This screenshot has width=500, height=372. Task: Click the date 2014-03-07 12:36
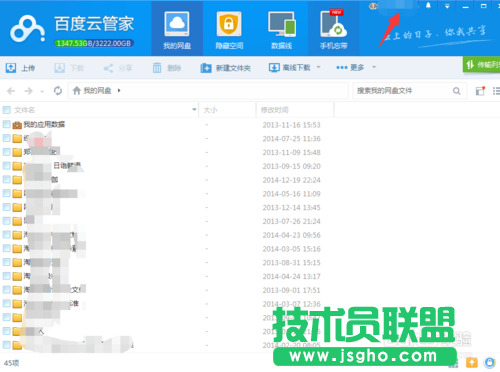click(x=291, y=304)
